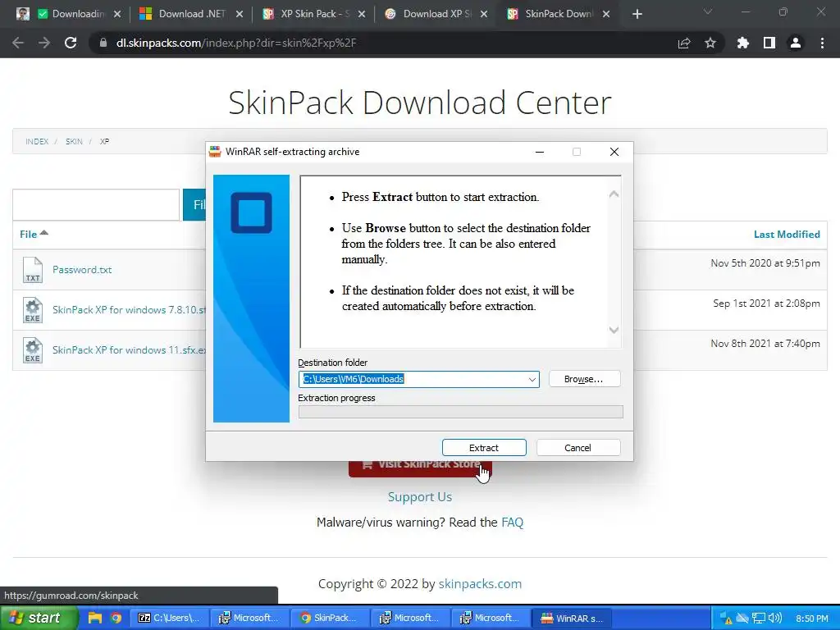This screenshot has width=840, height=630.
Task: Sort by Last Modified column
Action: coord(787,234)
